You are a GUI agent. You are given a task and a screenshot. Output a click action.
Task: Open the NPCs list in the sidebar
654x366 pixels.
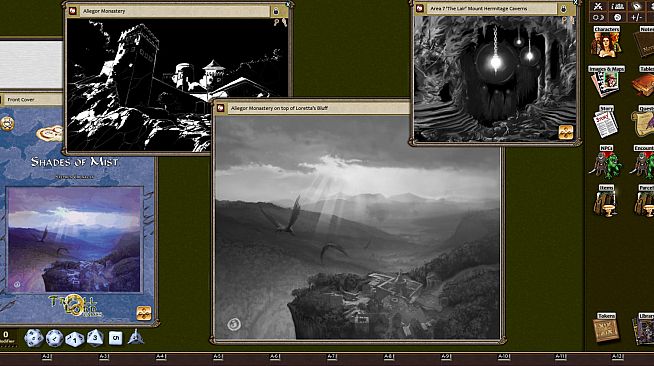606,162
